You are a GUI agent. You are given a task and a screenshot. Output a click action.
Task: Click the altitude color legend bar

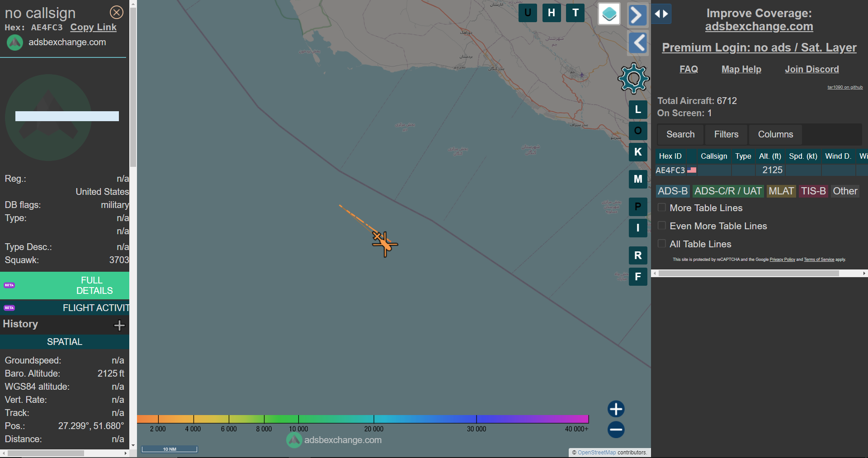pyautogui.click(x=363, y=419)
